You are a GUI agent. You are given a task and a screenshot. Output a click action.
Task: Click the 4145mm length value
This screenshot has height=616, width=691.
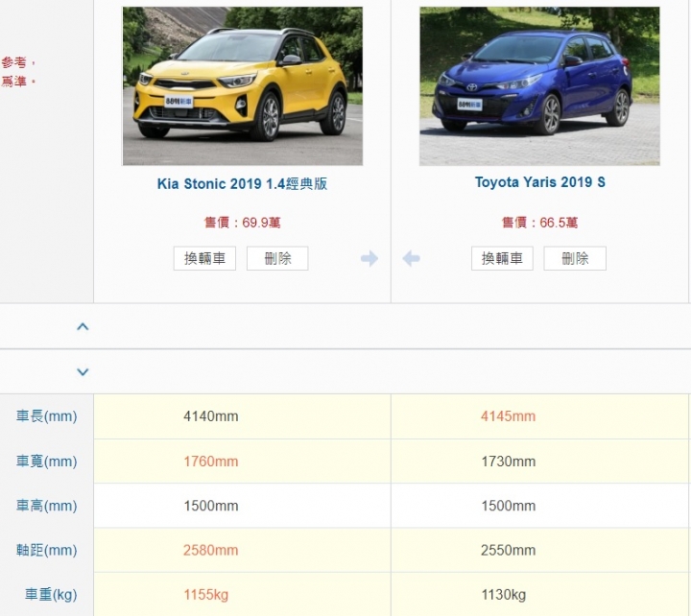[x=508, y=416]
